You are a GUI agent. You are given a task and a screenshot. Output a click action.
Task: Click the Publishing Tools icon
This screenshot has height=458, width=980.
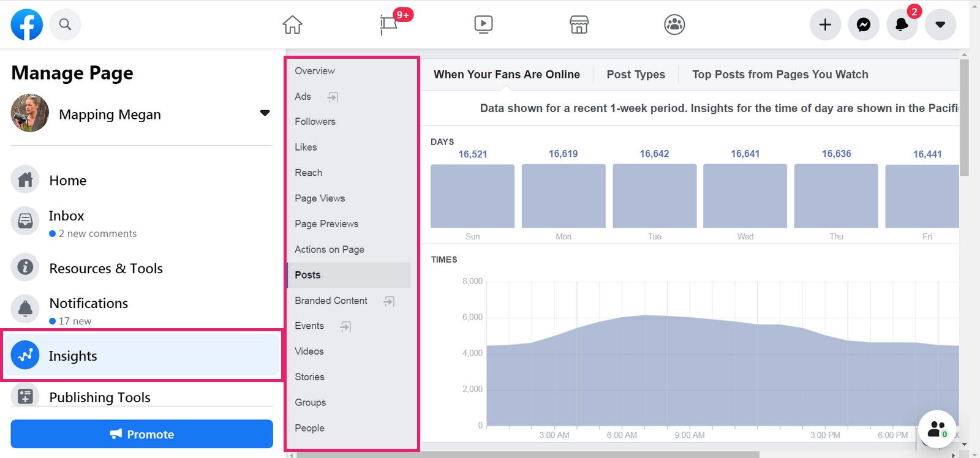[25, 396]
